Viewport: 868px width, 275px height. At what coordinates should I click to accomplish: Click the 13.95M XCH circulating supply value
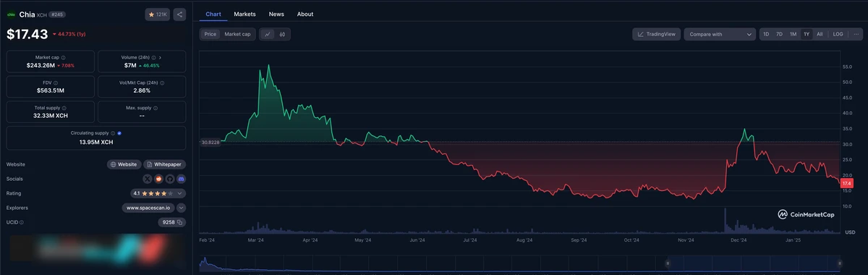[x=96, y=142]
